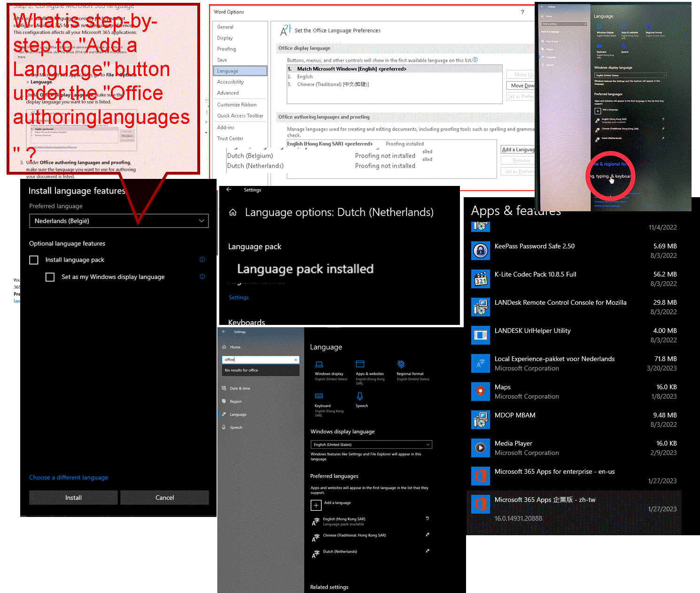Open the Preferred language dropdown showing Nederlands (België)
The image size is (700, 593).
pyautogui.click(x=119, y=221)
